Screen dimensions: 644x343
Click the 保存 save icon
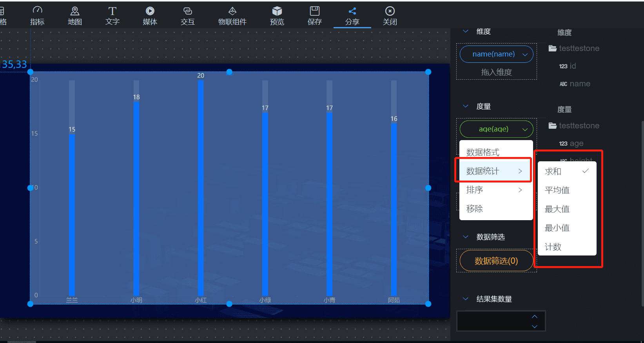coord(315,11)
